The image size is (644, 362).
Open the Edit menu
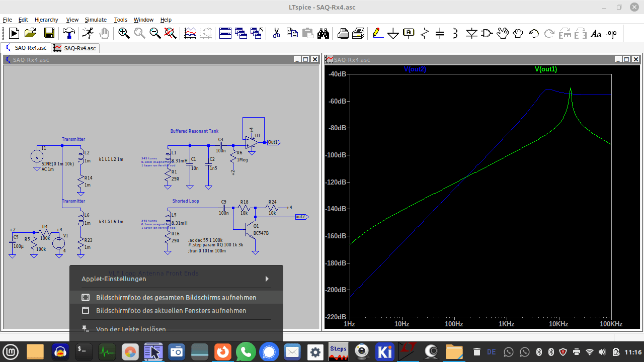pyautogui.click(x=23, y=20)
